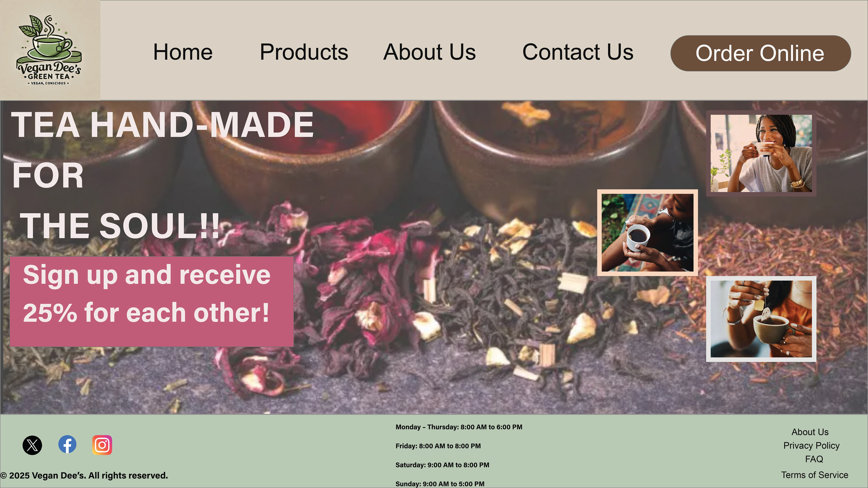
Task: Select the smiling woman sipping tea photo
Action: pos(761,153)
